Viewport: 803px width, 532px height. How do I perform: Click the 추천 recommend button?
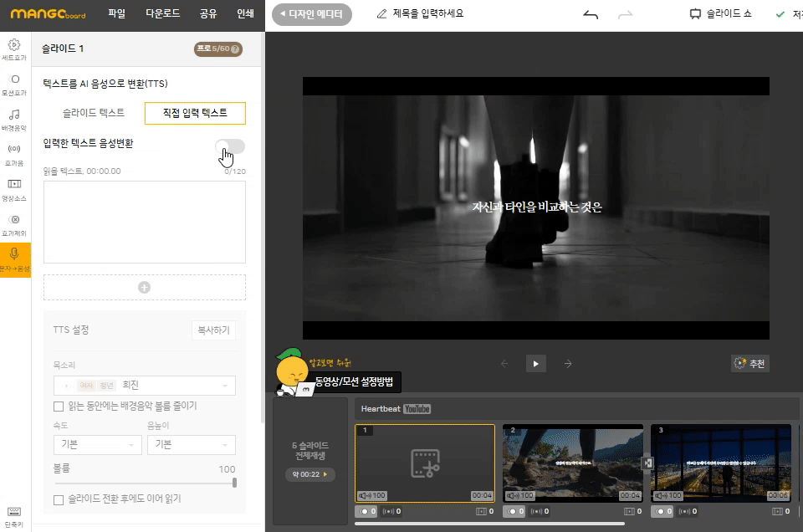749,364
